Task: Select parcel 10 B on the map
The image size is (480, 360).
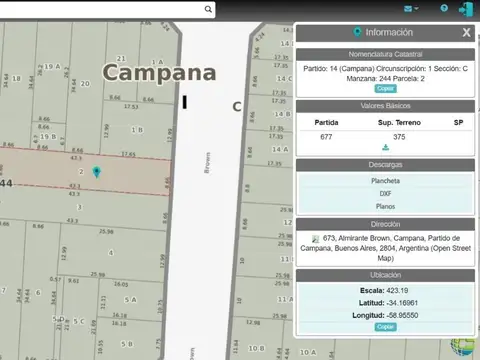Action: tap(256, 348)
